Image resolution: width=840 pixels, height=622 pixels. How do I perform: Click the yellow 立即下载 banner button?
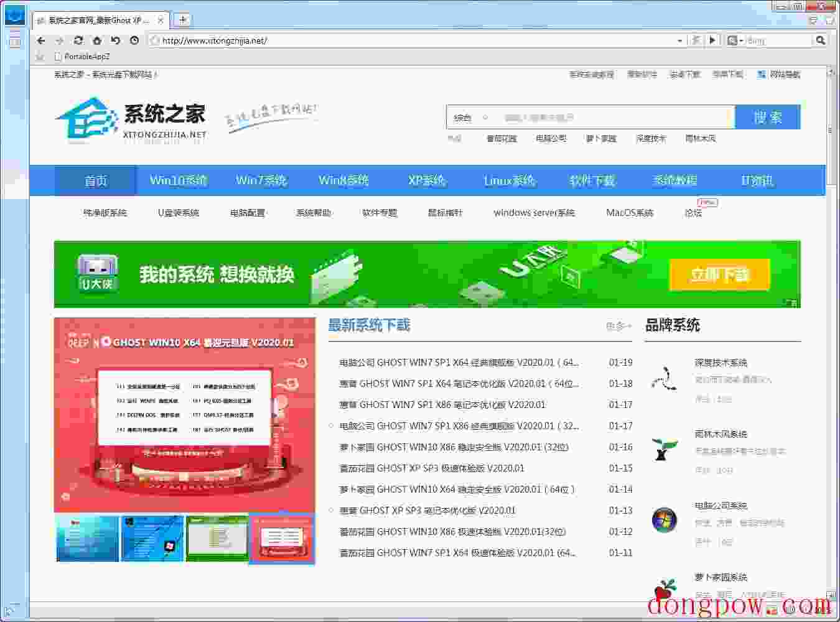720,275
